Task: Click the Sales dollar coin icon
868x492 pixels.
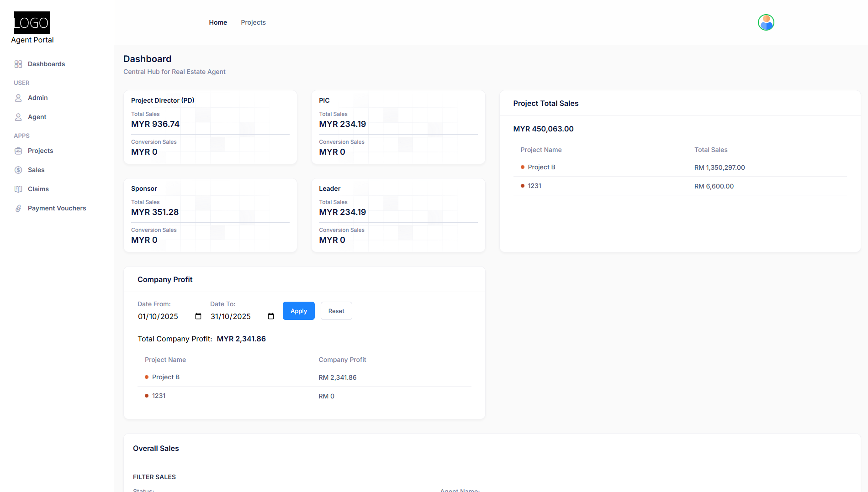Action: [18, 170]
